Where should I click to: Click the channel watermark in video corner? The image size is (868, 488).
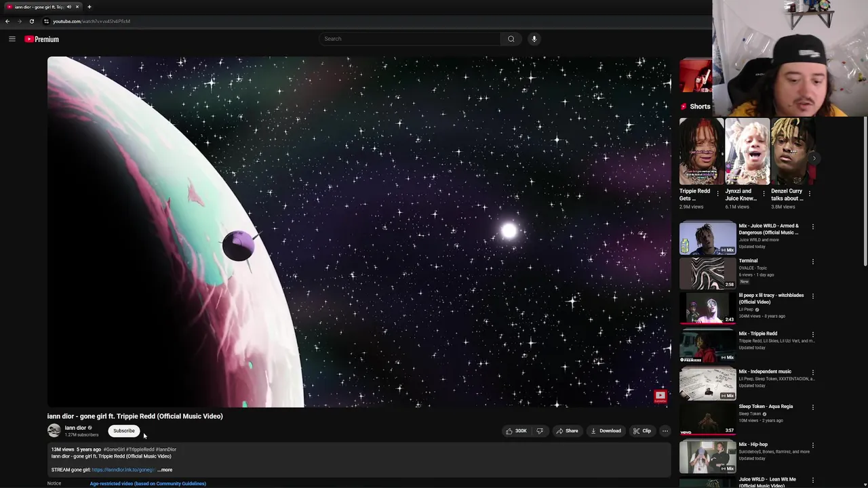tap(660, 396)
